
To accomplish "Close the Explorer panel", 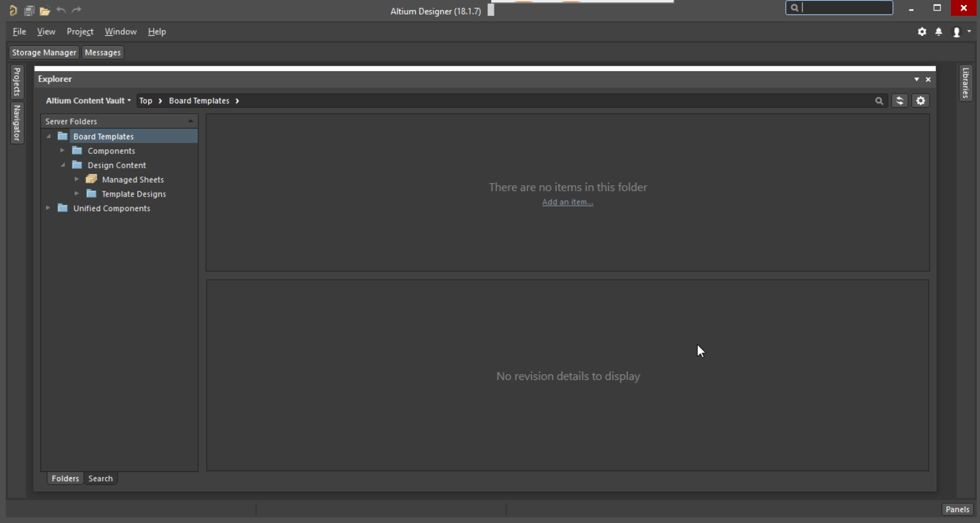I will 928,79.
